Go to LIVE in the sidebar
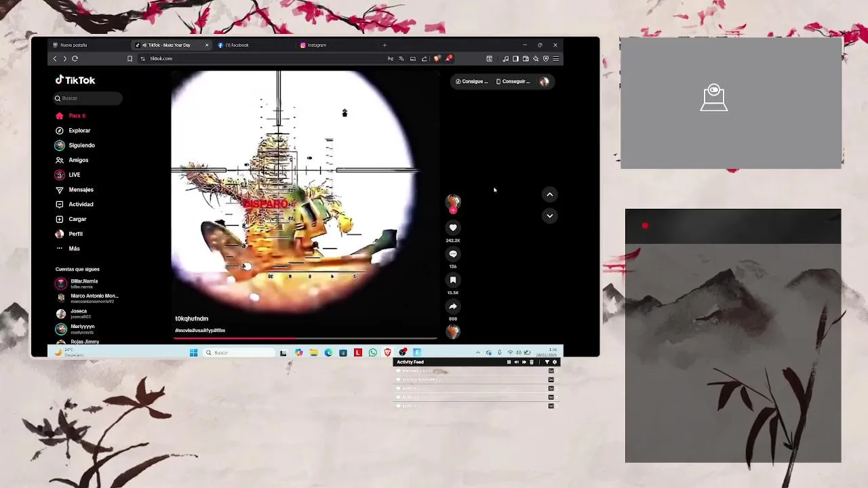The width and height of the screenshot is (868, 488). (68, 175)
